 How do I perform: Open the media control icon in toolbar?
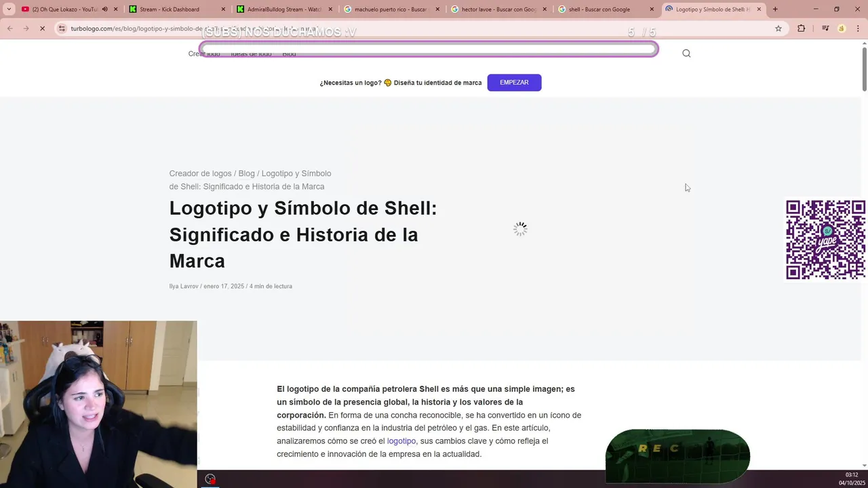click(x=825, y=28)
